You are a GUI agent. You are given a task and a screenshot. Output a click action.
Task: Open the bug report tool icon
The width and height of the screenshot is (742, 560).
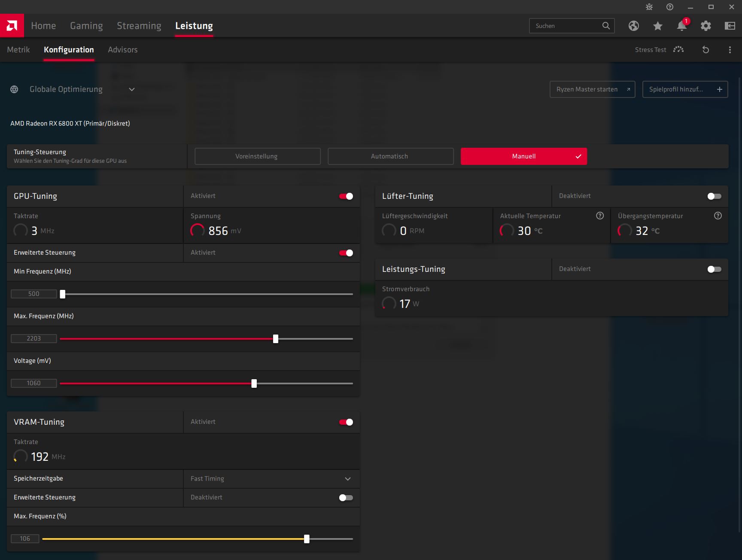[x=649, y=7]
